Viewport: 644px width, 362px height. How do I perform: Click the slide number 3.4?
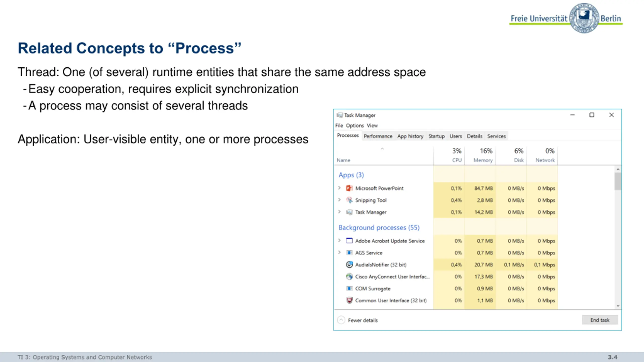[x=613, y=357]
